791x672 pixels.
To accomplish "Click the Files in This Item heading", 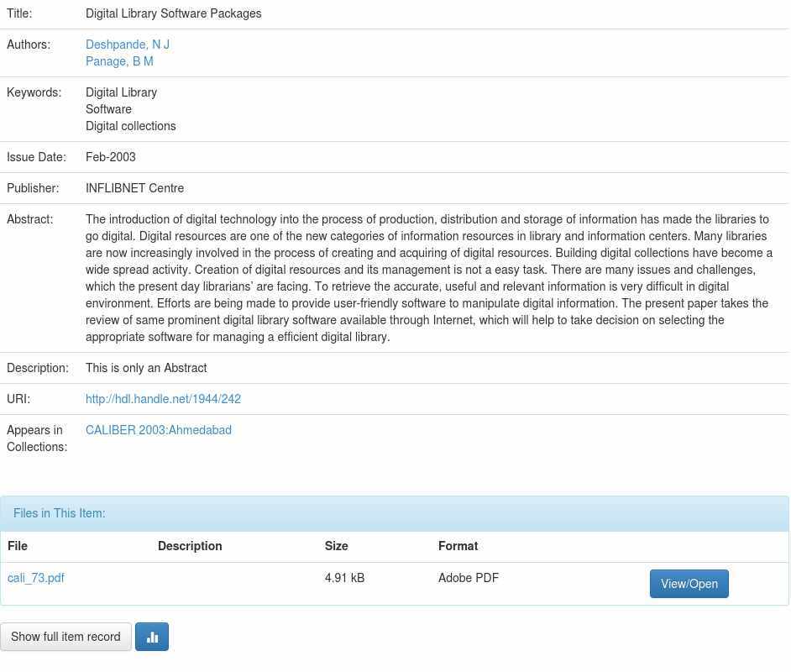I will 60,513.
